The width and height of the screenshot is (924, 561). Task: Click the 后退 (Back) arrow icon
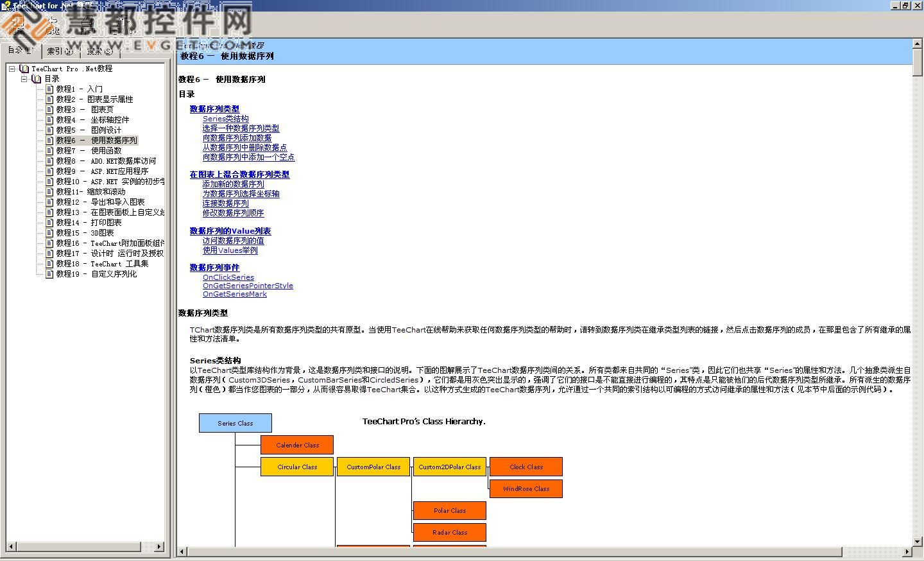point(53,22)
